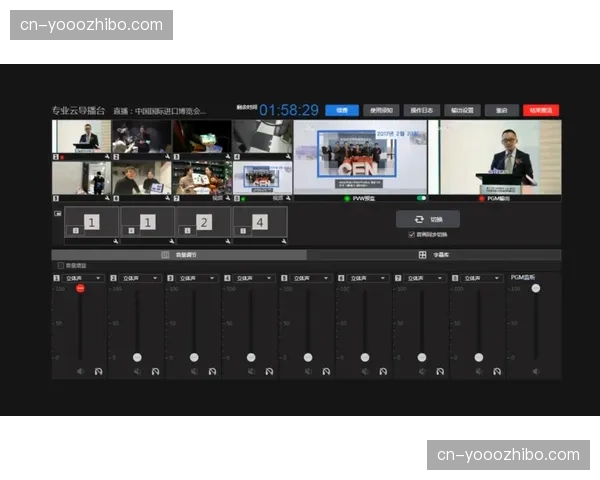Viewport: 600px width, 480px height.
Task: Click the 切换 switch button
Action: [430, 219]
